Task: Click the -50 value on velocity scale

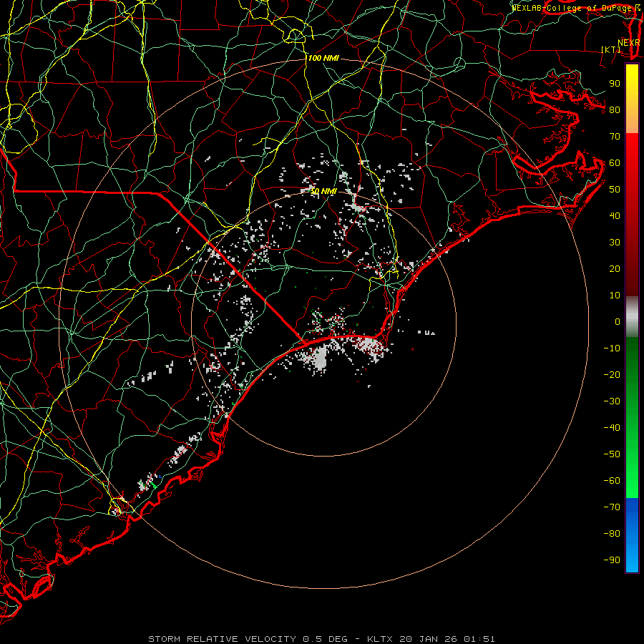Action: click(x=612, y=454)
